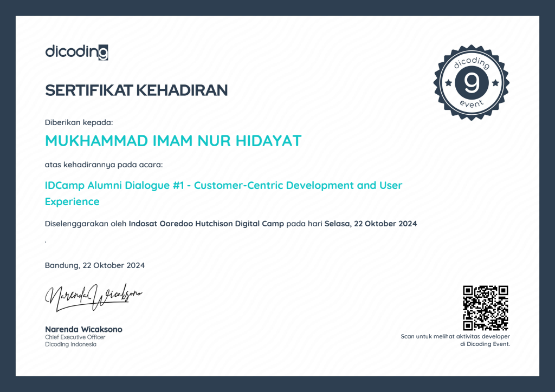Click event title 'IDCamp Alumni Dialogue #1'
Image resolution: width=555 pixels, height=392 pixels.
(x=114, y=185)
